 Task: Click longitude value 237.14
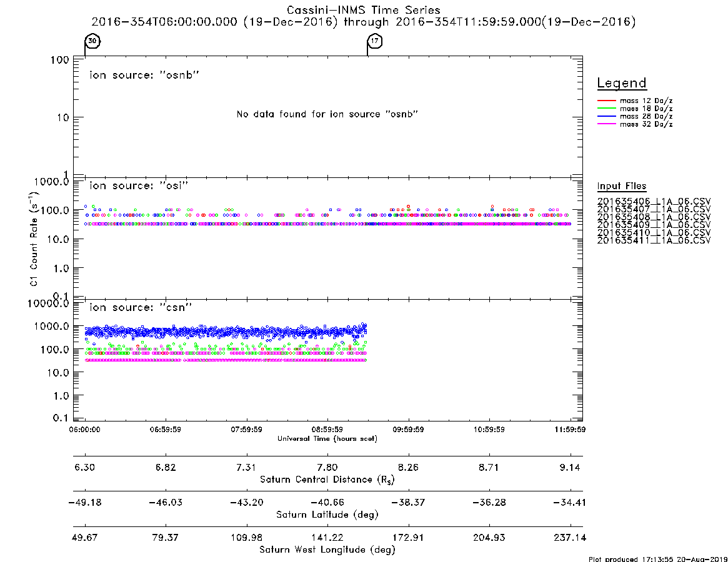570,538
